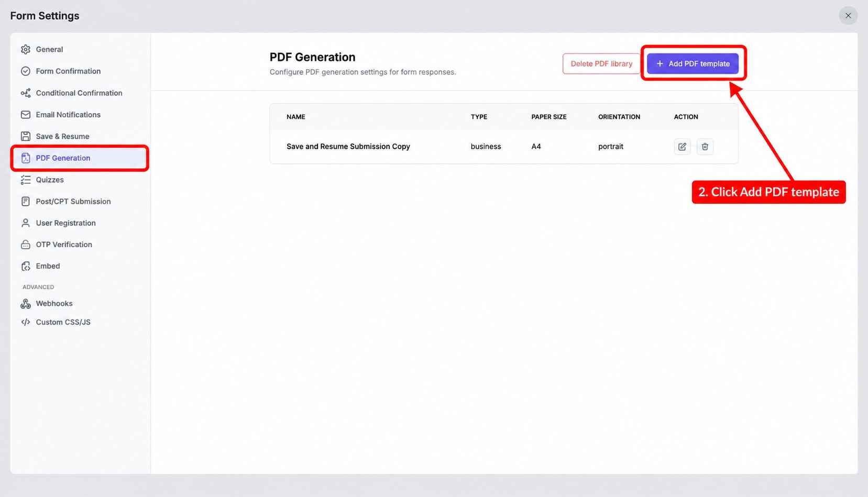Click the ACTION column header
This screenshot has height=497, width=868.
tap(686, 117)
